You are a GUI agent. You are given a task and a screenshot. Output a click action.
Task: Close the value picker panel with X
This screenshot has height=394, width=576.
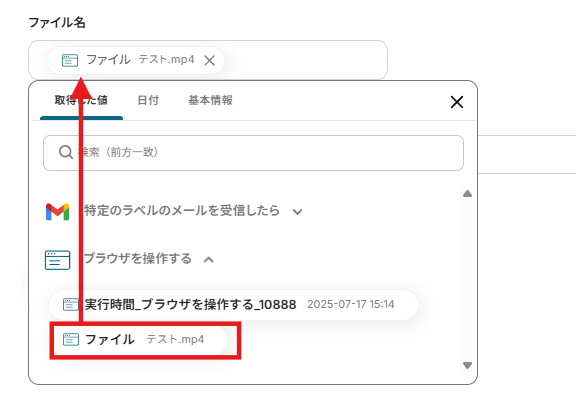[x=457, y=102]
